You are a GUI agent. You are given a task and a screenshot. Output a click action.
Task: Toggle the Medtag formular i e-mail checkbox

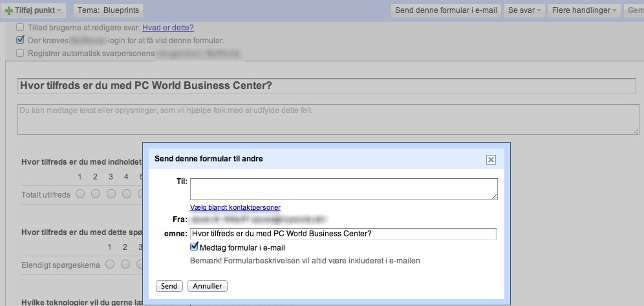coord(195,247)
